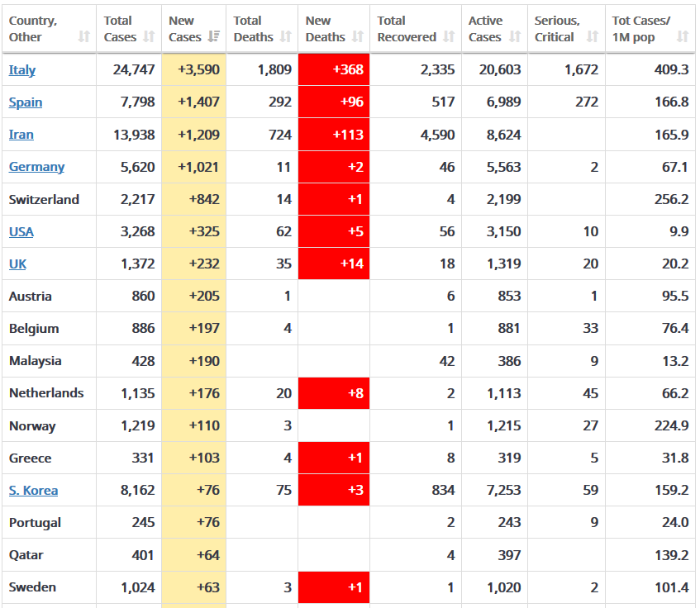Click the New Cases descending sort icon
The height and width of the screenshot is (608, 700).
[214, 36]
